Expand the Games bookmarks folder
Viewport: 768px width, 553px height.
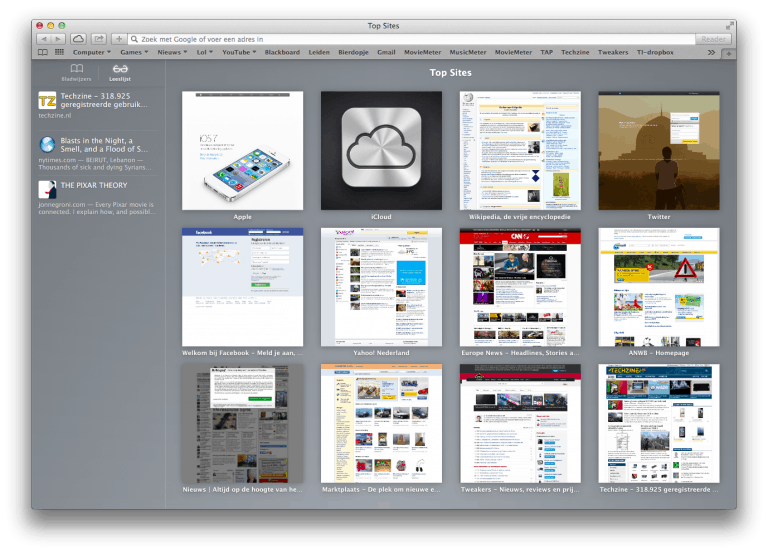[134, 52]
